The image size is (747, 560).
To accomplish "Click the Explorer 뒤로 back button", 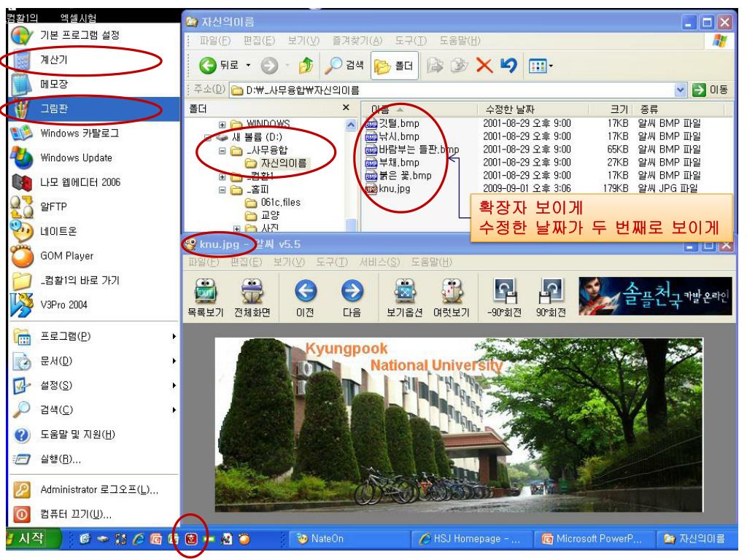I will (x=219, y=65).
